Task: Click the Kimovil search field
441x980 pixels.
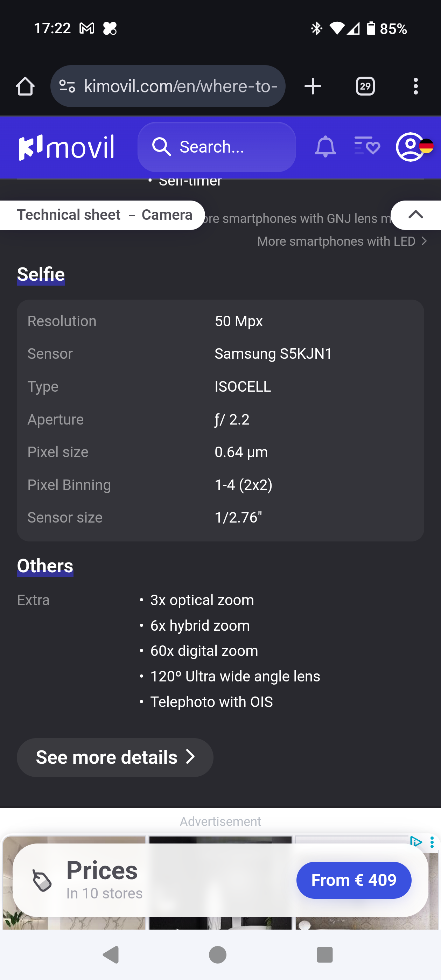Action: 217,147
